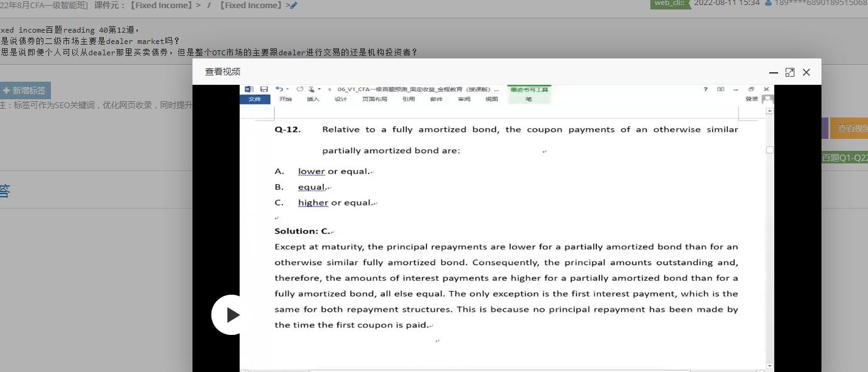
Task: Click the 查看视频 dialog title text
Action: (223, 72)
